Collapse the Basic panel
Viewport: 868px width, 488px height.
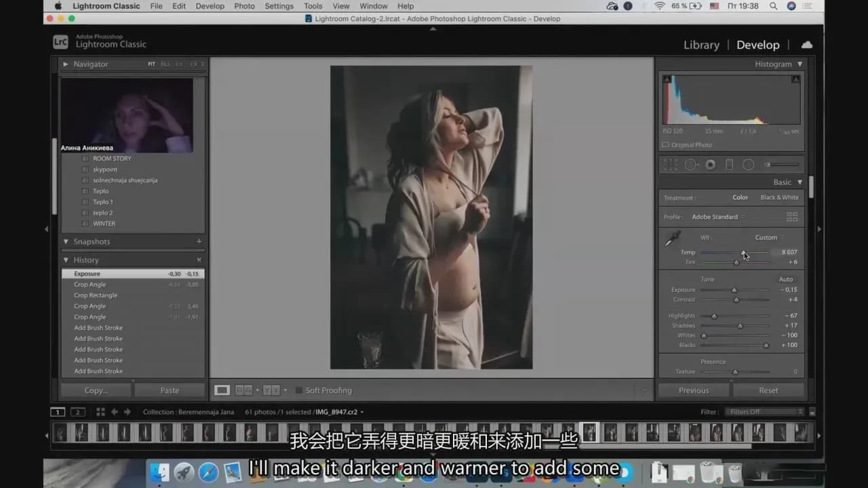[800, 182]
